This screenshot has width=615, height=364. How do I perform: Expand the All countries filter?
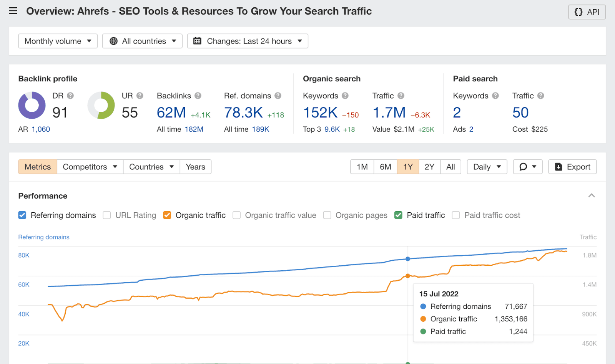[x=142, y=41]
